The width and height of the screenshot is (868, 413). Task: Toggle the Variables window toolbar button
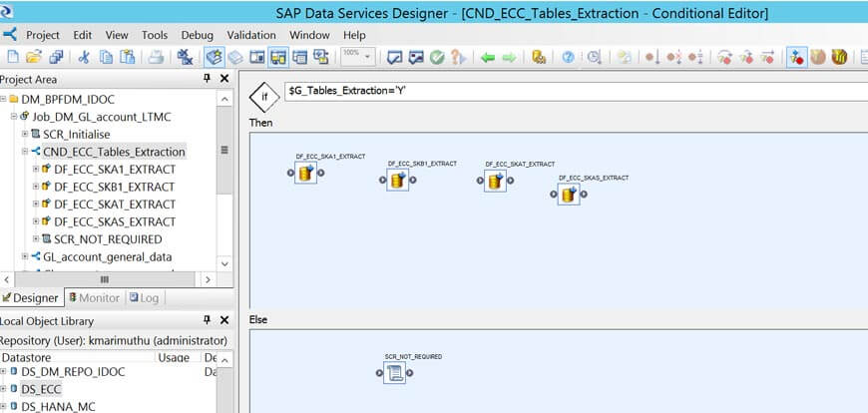click(x=256, y=57)
